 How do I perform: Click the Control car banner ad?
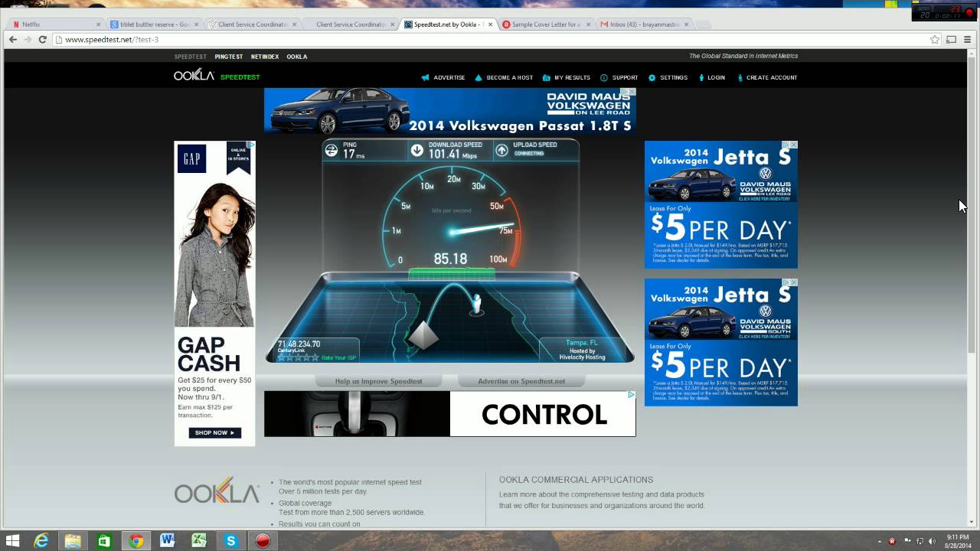click(x=450, y=414)
